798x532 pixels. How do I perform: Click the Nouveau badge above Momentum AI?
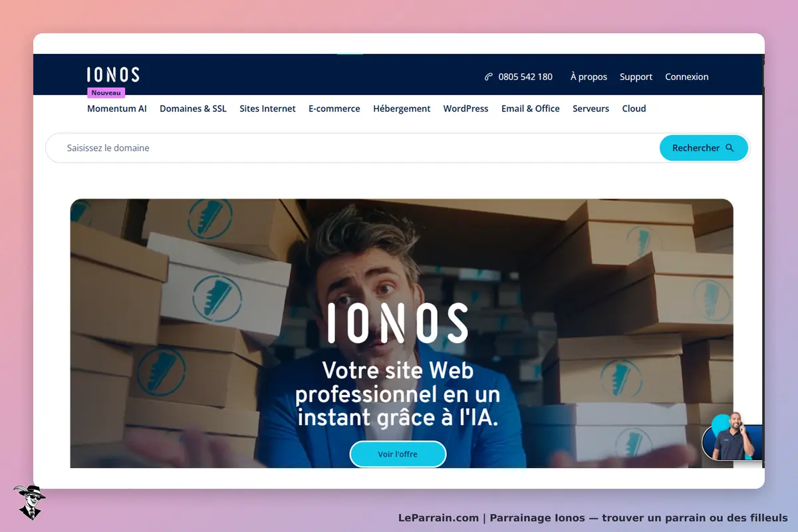tap(106, 93)
